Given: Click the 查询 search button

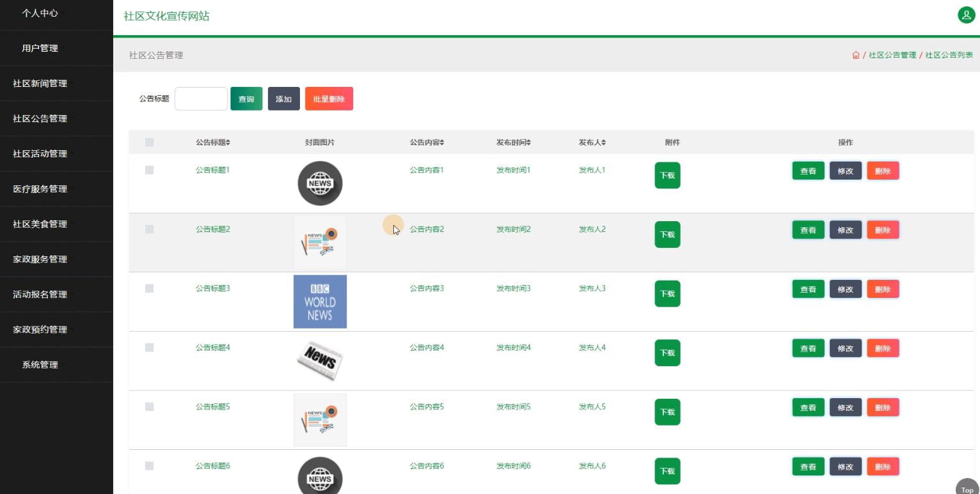Looking at the screenshot, I should click(246, 98).
